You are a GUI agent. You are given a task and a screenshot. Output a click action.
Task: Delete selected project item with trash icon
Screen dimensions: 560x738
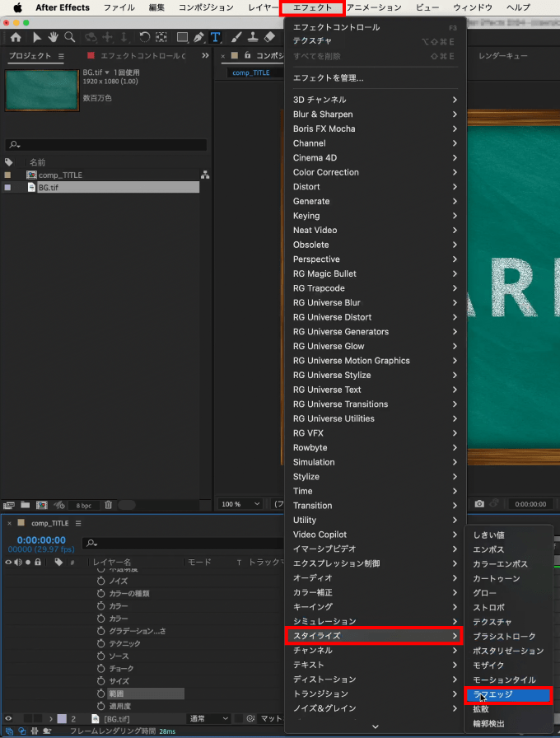click(x=108, y=505)
